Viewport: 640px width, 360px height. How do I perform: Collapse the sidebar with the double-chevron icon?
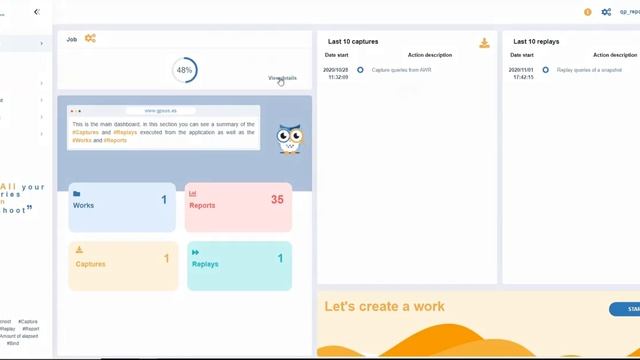37,12
